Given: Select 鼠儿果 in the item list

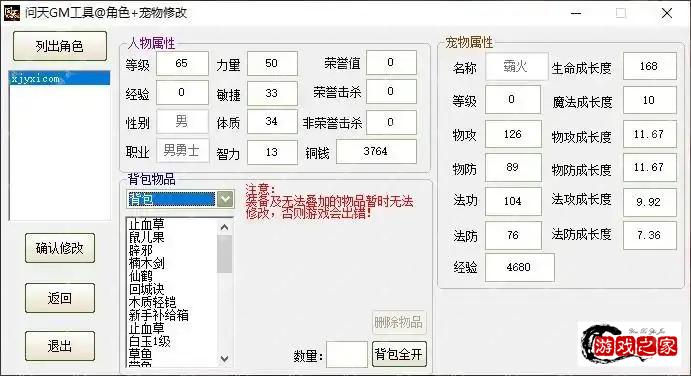Looking at the screenshot, I should tap(146, 238).
